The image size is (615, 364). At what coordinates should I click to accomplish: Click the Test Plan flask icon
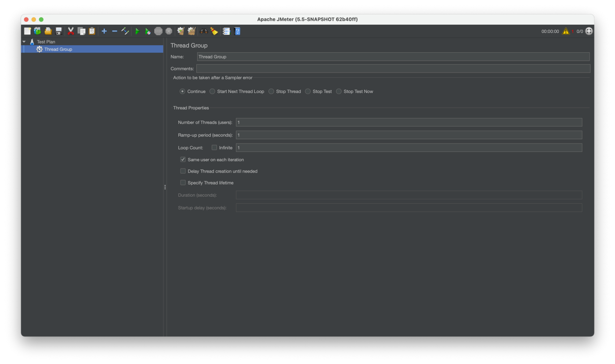click(x=32, y=42)
